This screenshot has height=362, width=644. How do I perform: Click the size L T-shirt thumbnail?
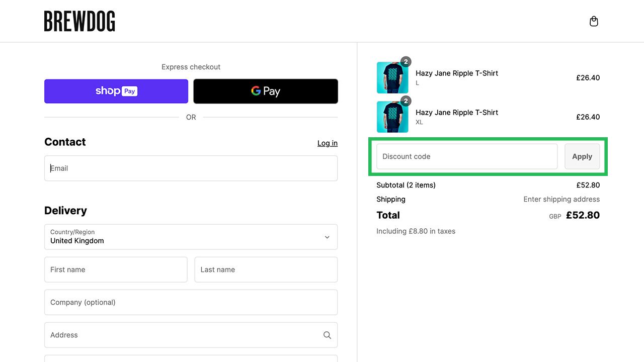pyautogui.click(x=392, y=77)
